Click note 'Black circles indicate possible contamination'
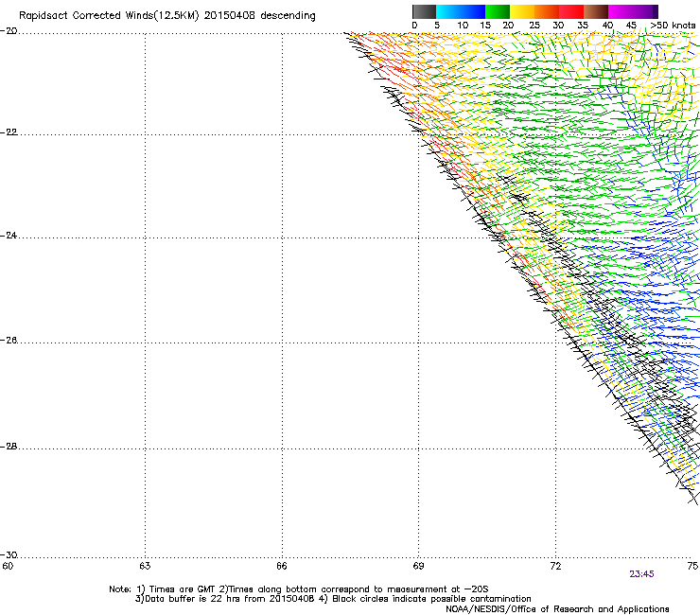The height and width of the screenshot is (615, 700). (x=431, y=599)
